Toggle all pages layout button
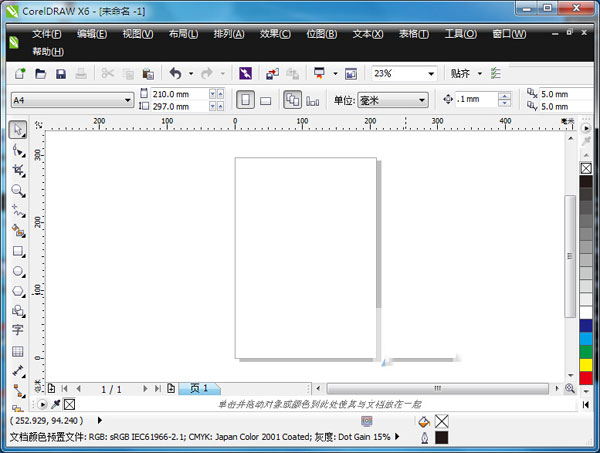Viewport: 600px width, 453px height. 292,100
